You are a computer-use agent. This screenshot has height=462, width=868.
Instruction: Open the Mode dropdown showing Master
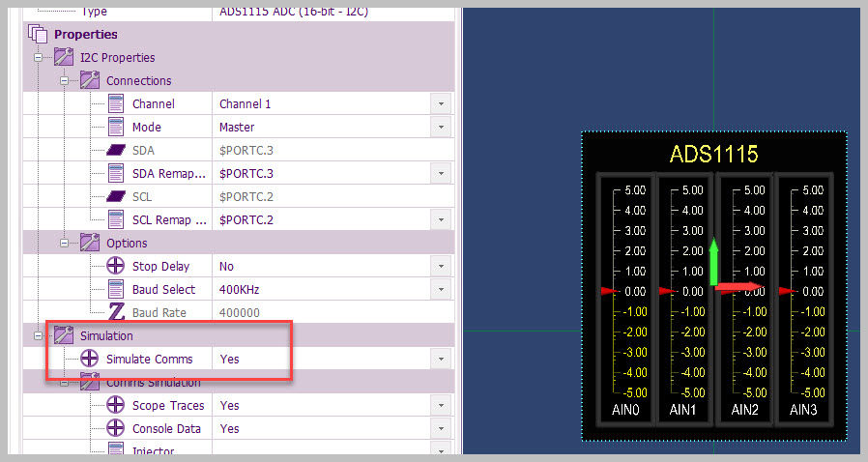(441, 127)
